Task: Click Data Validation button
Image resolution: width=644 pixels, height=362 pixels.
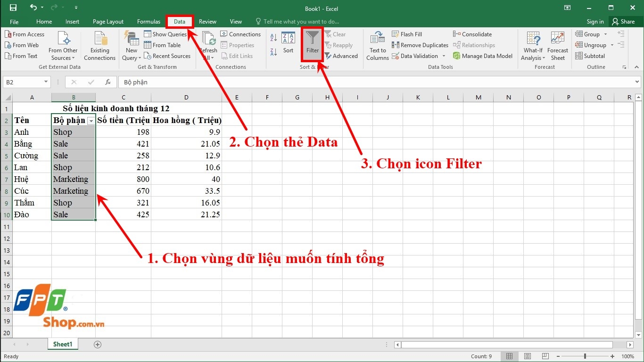Action: pos(415,56)
